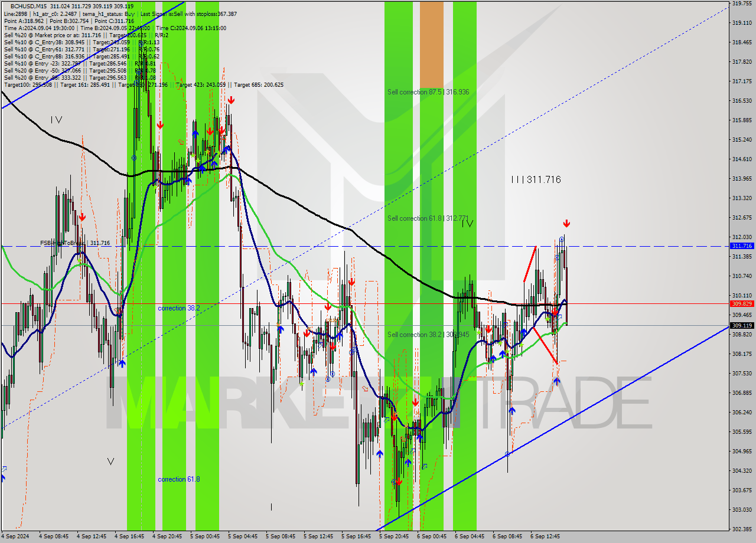Click the '5 Sep 20:45' time axis label
This screenshot has height=543, width=756.
(394, 537)
